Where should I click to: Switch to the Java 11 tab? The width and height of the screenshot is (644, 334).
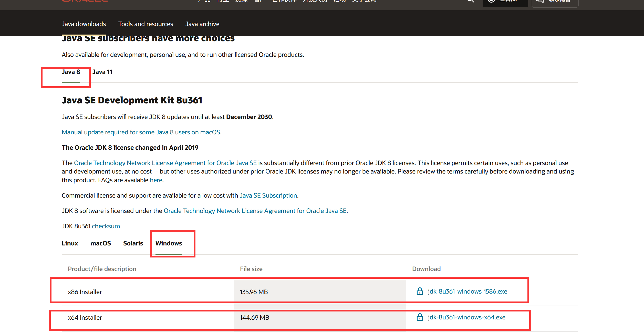pyautogui.click(x=102, y=72)
